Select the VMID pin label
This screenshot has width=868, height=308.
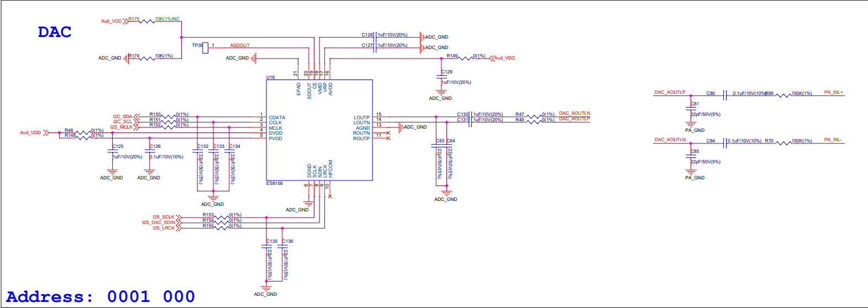(x=320, y=88)
